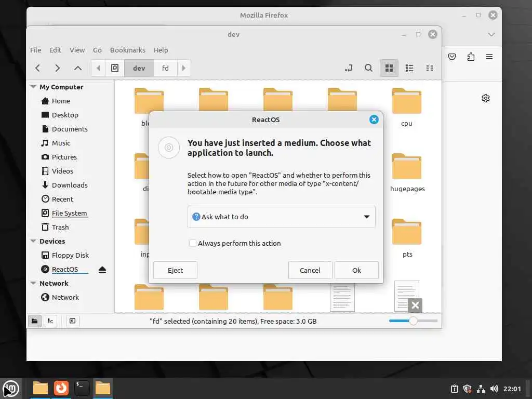The height and width of the screenshot is (399, 532).
Task: Select File System in the sidebar
Action: [x=69, y=213]
